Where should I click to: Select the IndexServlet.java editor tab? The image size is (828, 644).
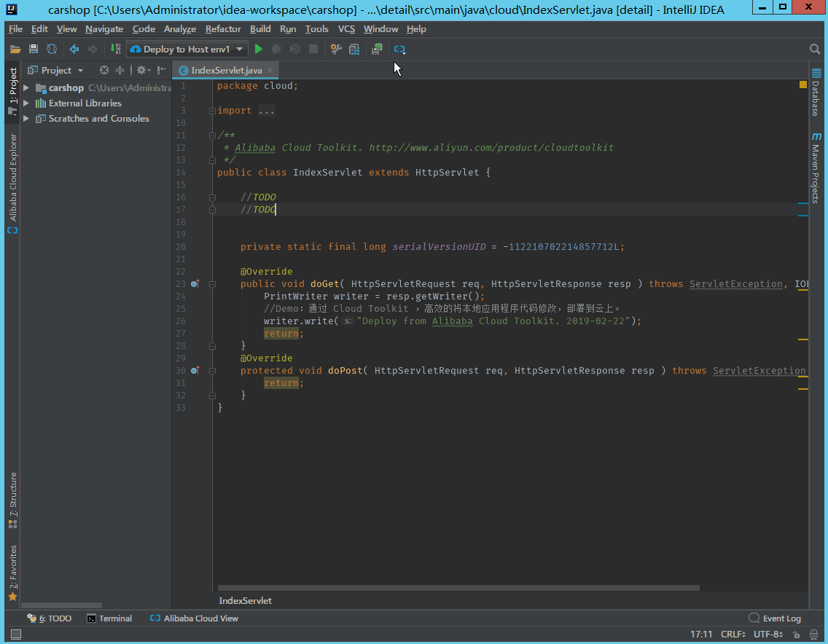tap(226, 70)
